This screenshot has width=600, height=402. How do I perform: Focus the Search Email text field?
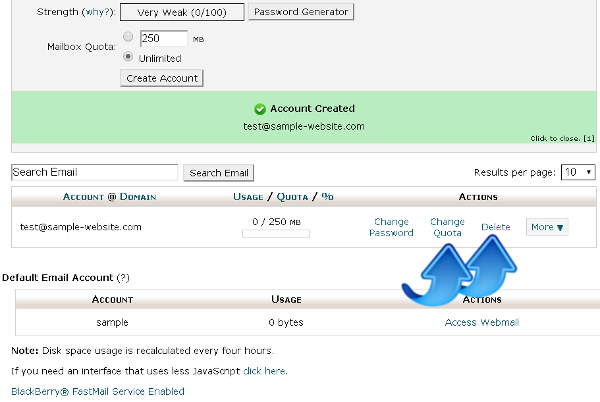pos(94,172)
